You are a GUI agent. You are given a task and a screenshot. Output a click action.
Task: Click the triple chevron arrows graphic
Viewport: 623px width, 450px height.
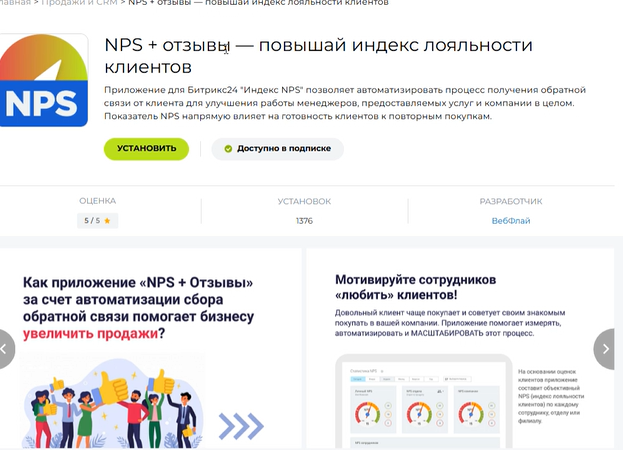point(241,426)
